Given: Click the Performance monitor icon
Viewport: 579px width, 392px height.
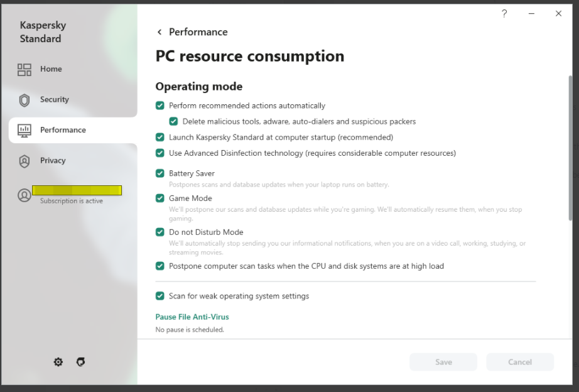Looking at the screenshot, I should (24, 130).
